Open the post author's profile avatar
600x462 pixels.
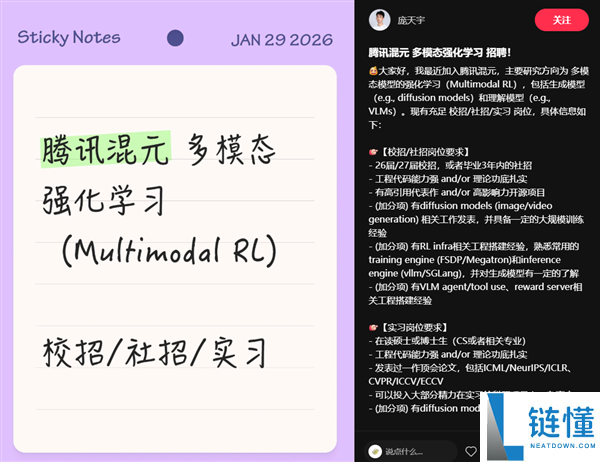tap(379, 20)
